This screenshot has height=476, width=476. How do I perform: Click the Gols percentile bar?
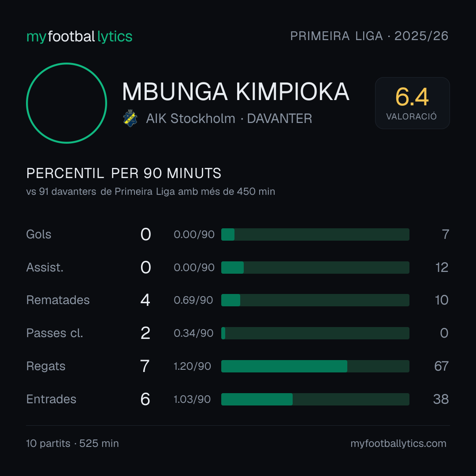(x=315, y=234)
